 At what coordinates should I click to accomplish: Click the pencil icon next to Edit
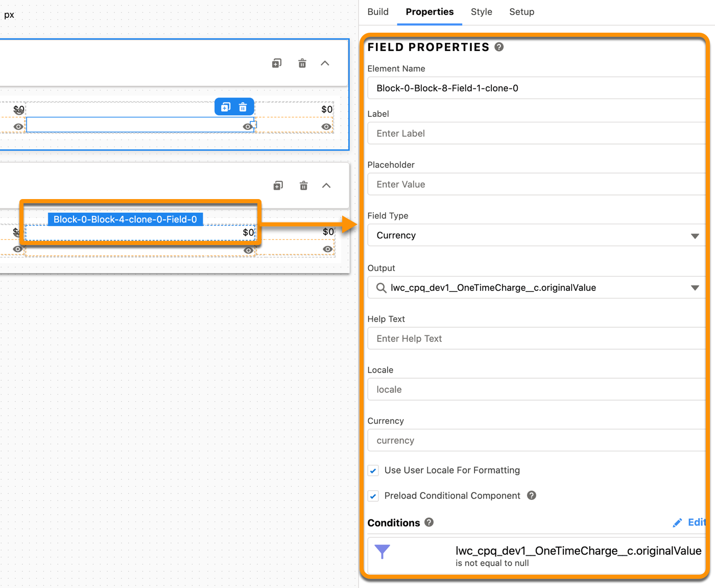pos(677,523)
